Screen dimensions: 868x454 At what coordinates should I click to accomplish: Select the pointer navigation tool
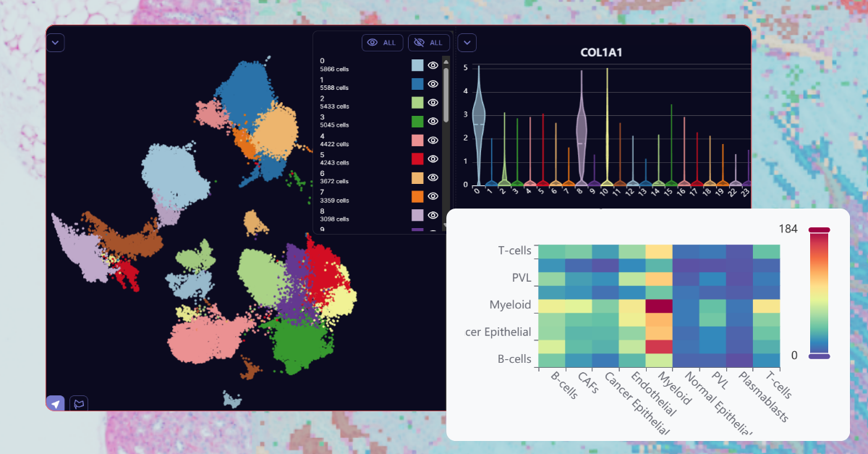pos(56,403)
